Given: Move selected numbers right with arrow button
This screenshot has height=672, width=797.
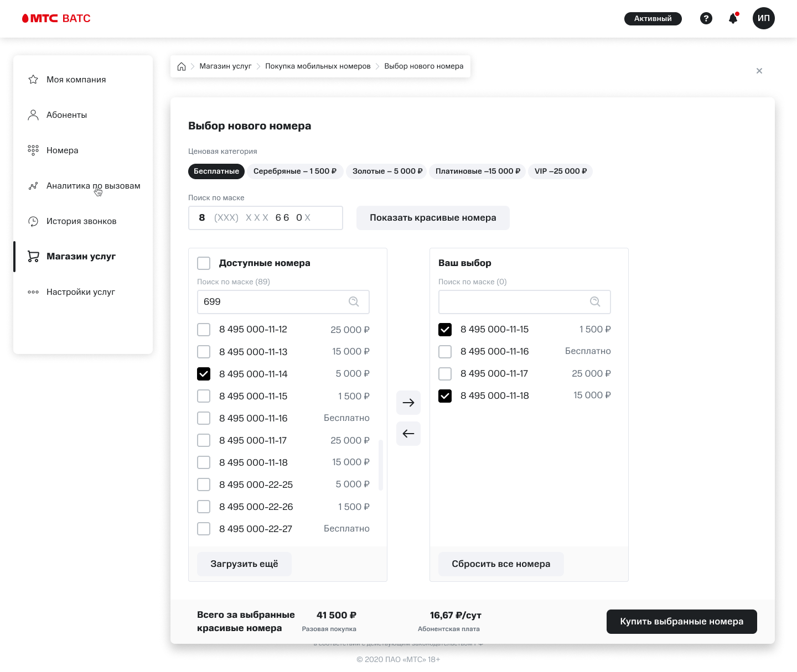Looking at the screenshot, I should click(408, 403).
